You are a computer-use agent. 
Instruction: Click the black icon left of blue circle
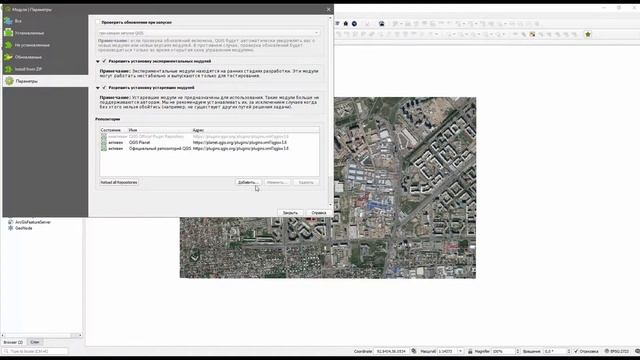click(345, 24)
